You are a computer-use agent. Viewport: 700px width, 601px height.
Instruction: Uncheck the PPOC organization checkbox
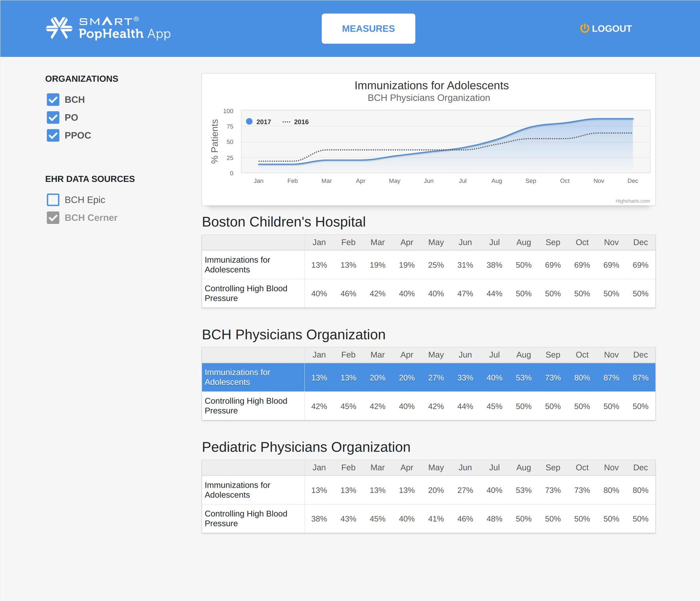53,136
